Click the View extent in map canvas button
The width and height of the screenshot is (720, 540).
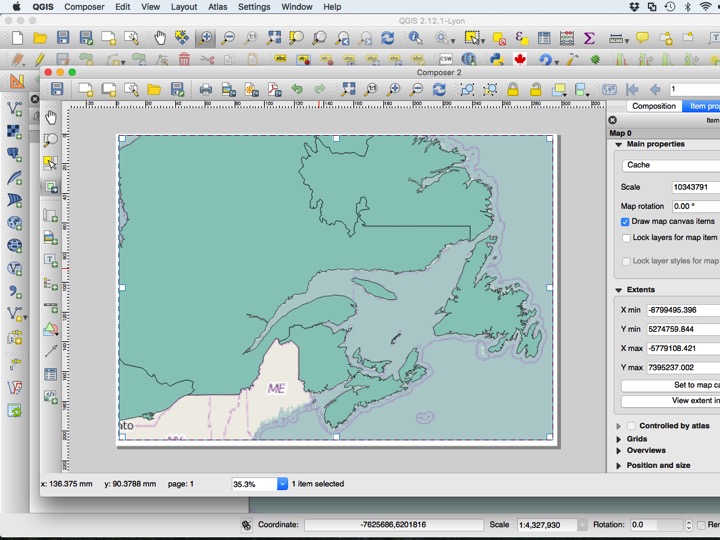tap(670, 401)
